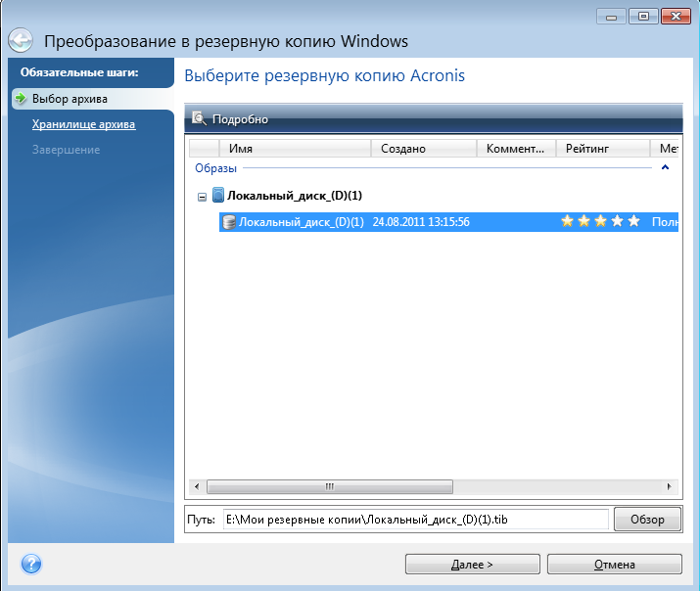Click the magnifier icon next to Подробно

199,119
